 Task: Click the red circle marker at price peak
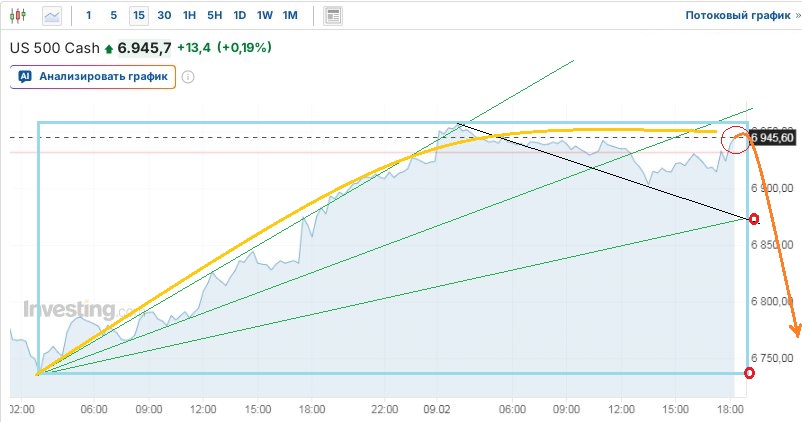pyautogui.click(x=736, y=140)
